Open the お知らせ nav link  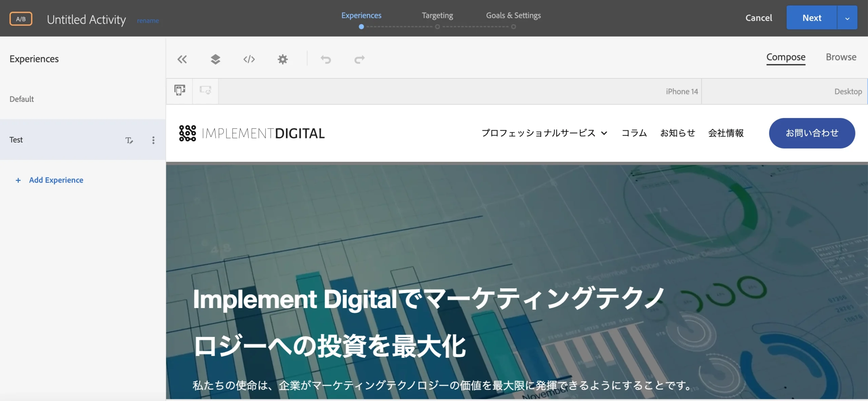coord(677,133)
